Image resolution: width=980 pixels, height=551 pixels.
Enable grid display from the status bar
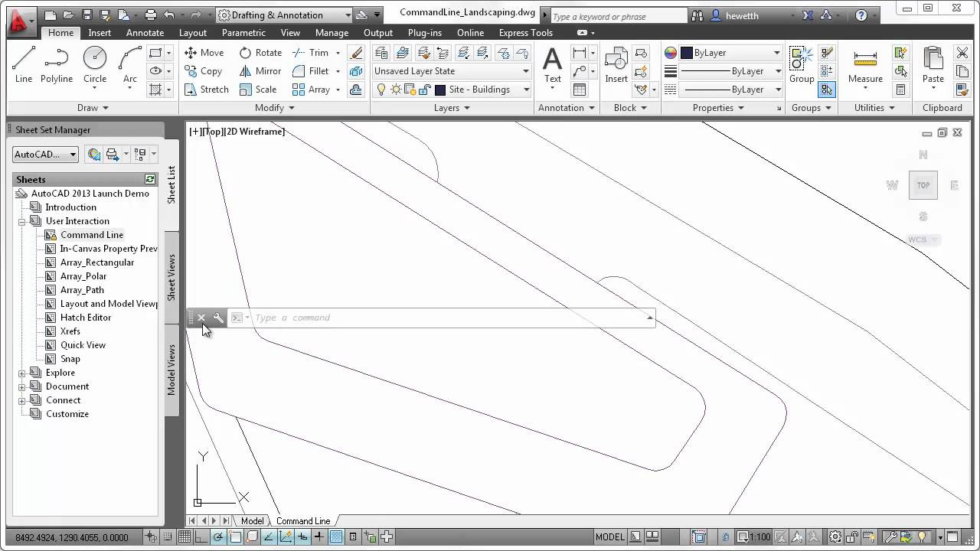185,537
